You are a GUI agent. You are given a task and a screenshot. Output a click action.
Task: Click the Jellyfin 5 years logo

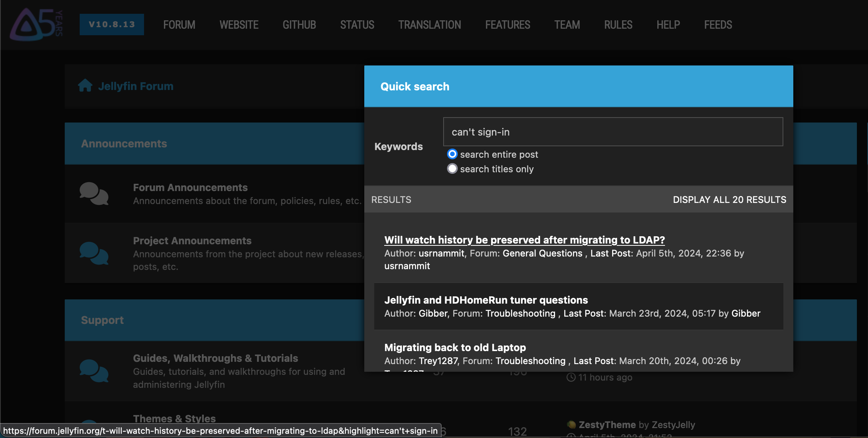point(36,24)
